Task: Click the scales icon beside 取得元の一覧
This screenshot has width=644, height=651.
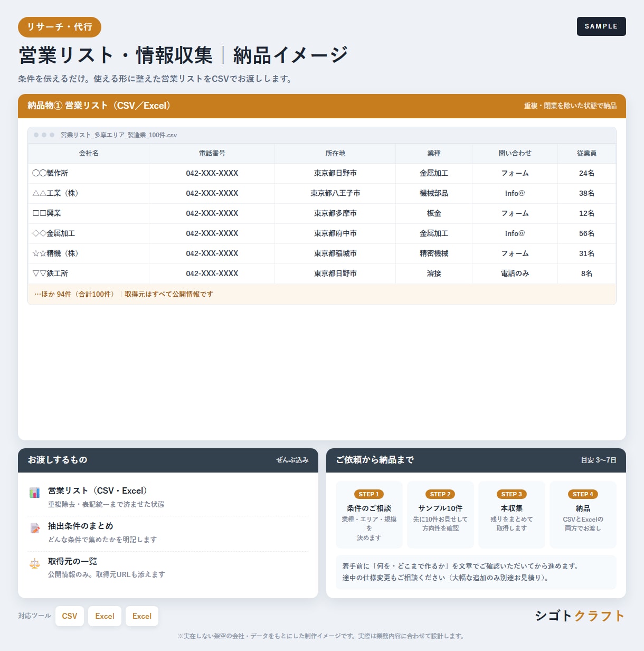Action: pos(35,563)
